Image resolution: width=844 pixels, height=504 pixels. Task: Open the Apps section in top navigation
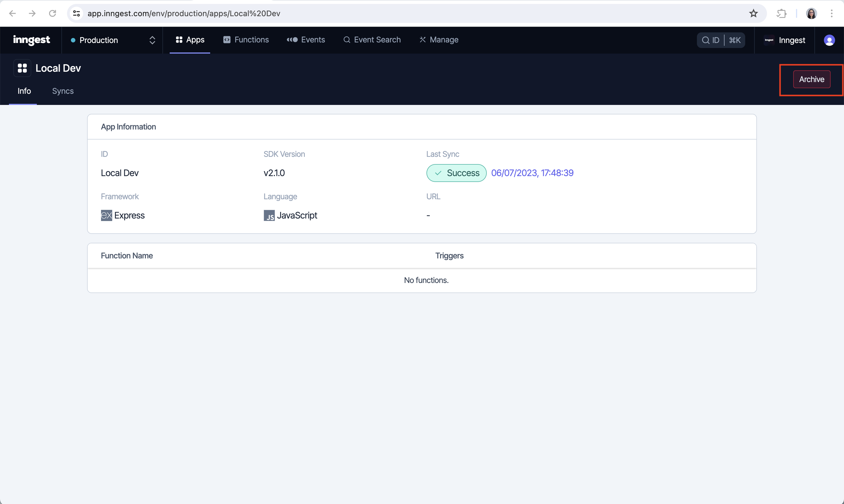[190, 40]
